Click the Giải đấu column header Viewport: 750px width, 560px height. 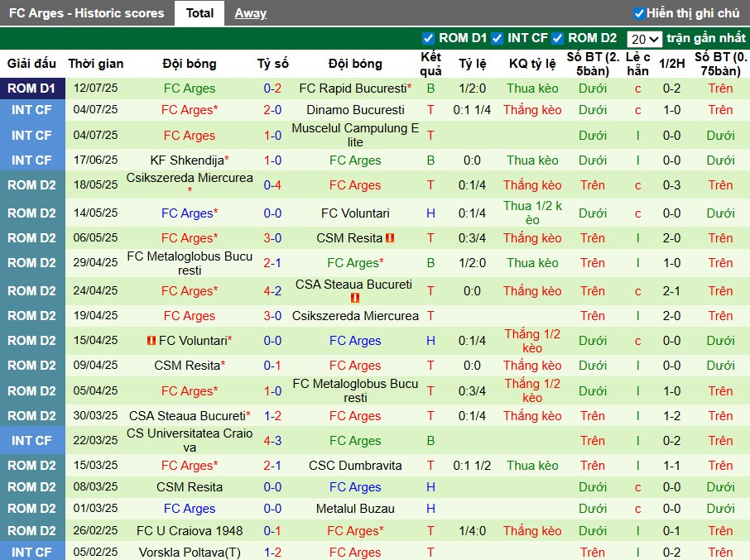(31, 64)
